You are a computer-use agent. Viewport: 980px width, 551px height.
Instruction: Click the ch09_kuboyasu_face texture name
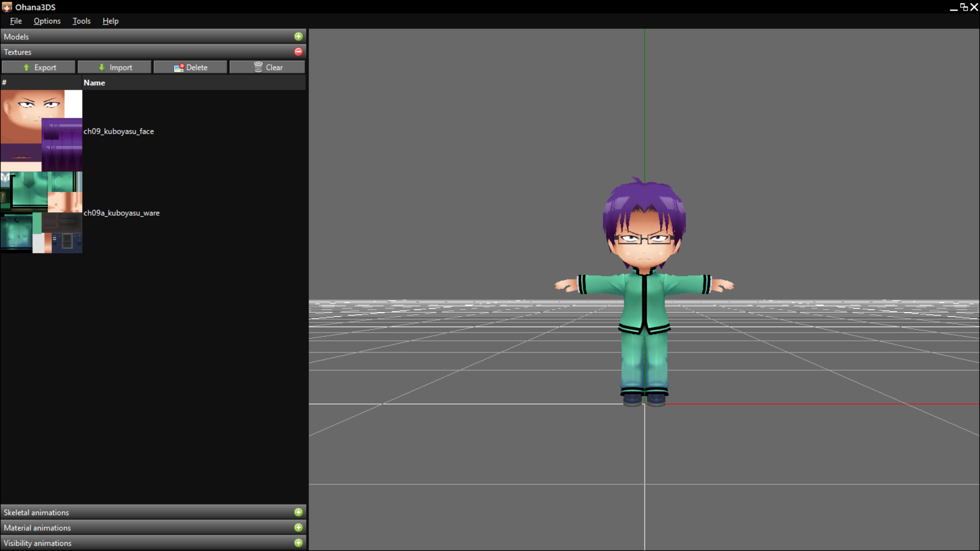click(119, 131)
